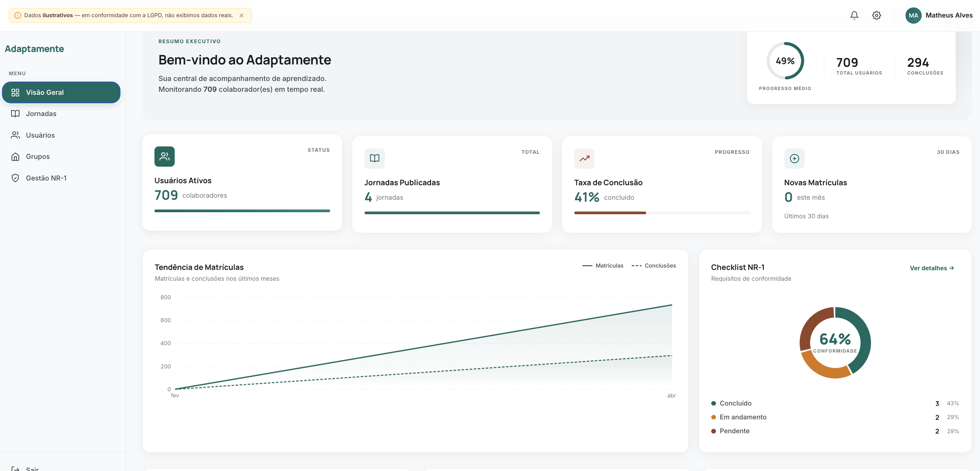Click the Bem-vindo ao Adaptamente heading
The width and height of the screenshot is (980, 471).
tap(244, 60)
